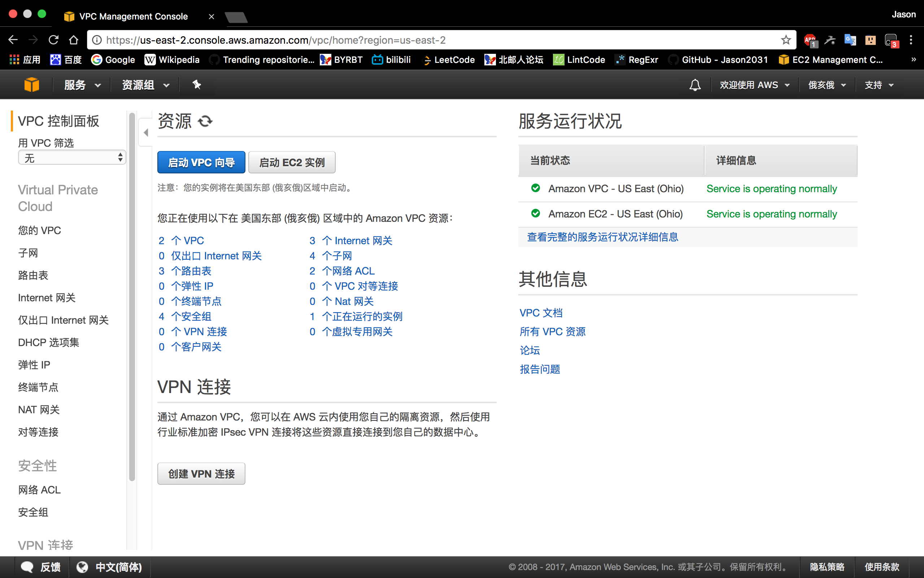Click the Google Translate extension icon
The height and width of the screenshot is (578, 924).
coord(850,40)
